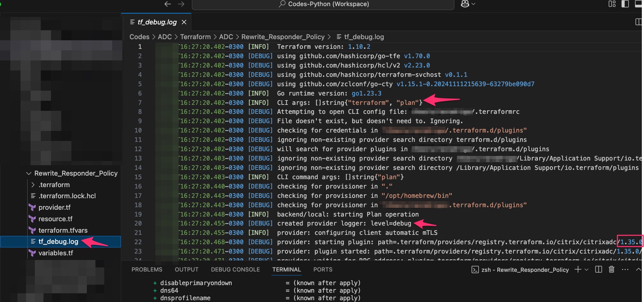The width and height of the screenshot is (644, 302).
Task: Collapse the Rewrite_Responder_Policy folder
Action: [x=29, y=173]
